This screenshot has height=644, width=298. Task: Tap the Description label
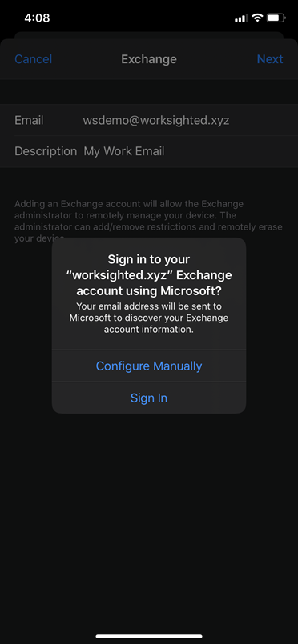pyautogui.click(x=46, y=151)
